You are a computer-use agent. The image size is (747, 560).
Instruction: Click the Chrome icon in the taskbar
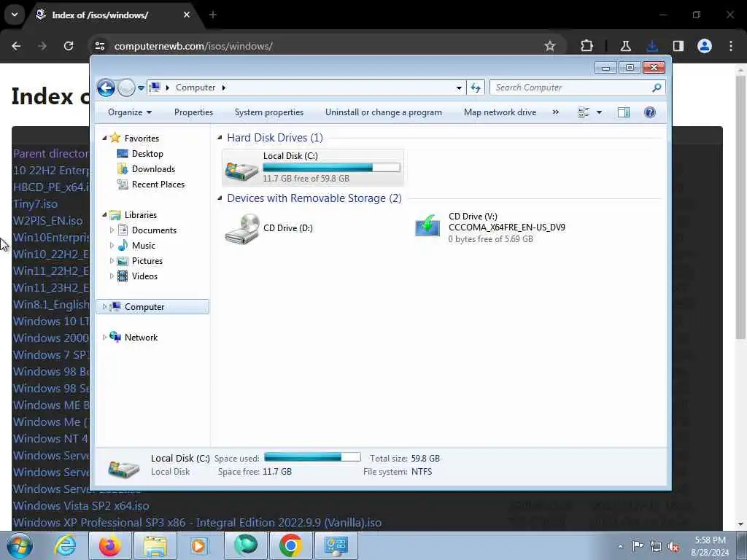coord(290,545)
